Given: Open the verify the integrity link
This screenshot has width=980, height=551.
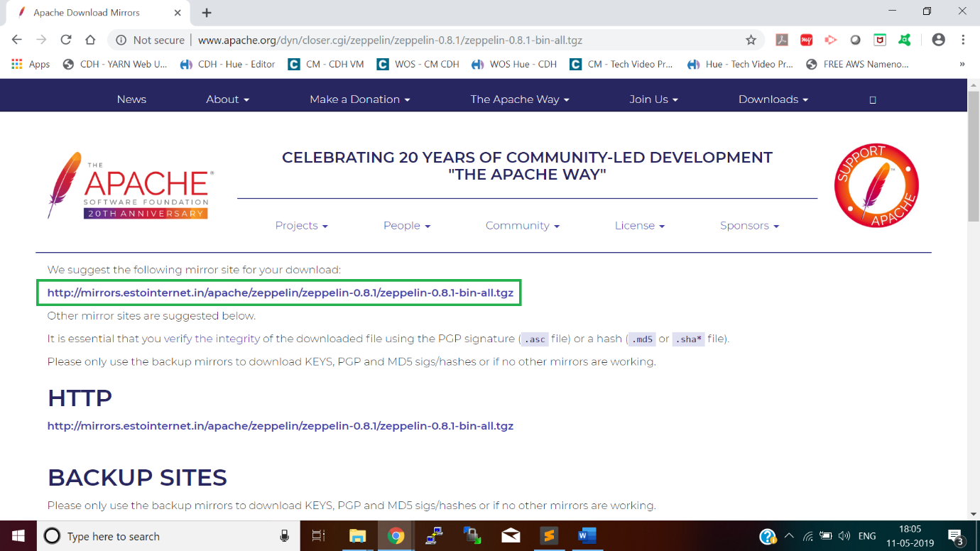Looking at the screenshot, I should (212, 339).
